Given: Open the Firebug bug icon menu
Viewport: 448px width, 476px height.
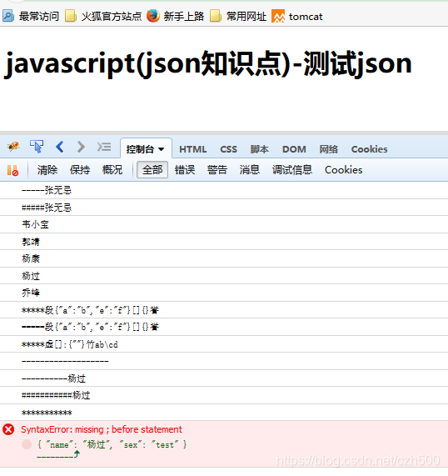Looking at the screenshot, I should point(13,147).
